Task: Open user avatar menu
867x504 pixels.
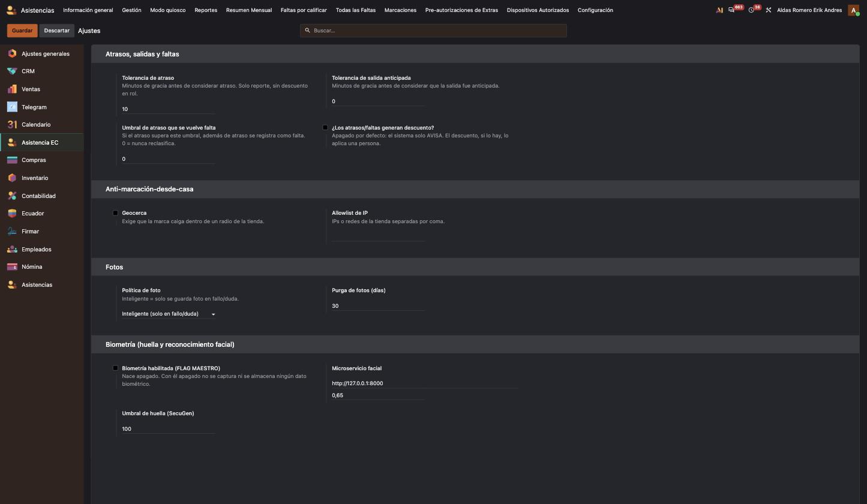Action: coord(853,10)
